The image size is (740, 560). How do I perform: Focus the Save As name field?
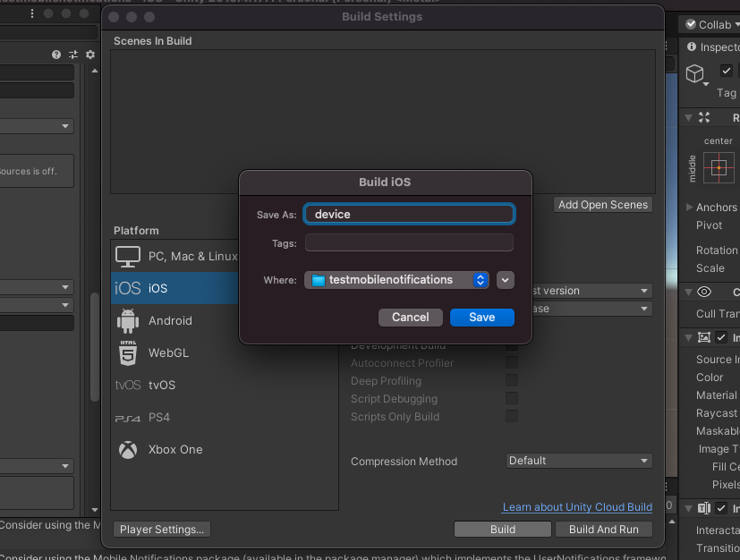pyautogui.click(x=409, y=214)
